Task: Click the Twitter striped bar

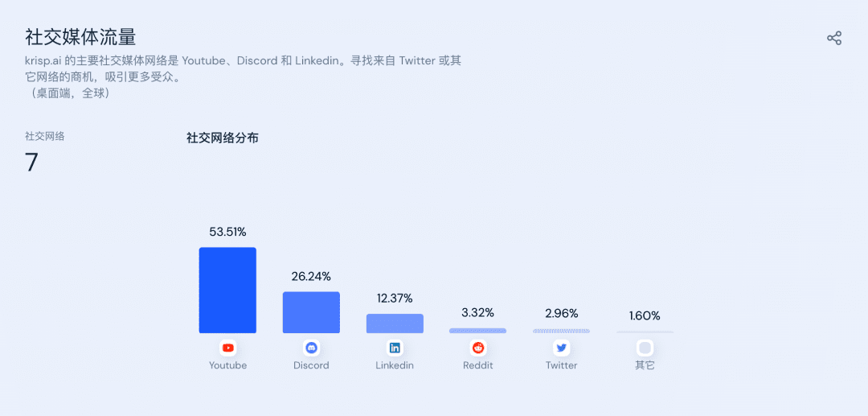Action: (561, 332)
